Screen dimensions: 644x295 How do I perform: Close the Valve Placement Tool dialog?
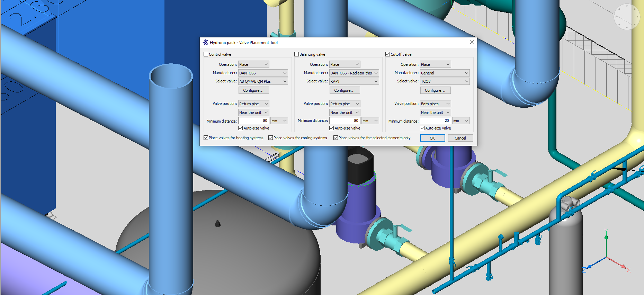tap(472, 42)
